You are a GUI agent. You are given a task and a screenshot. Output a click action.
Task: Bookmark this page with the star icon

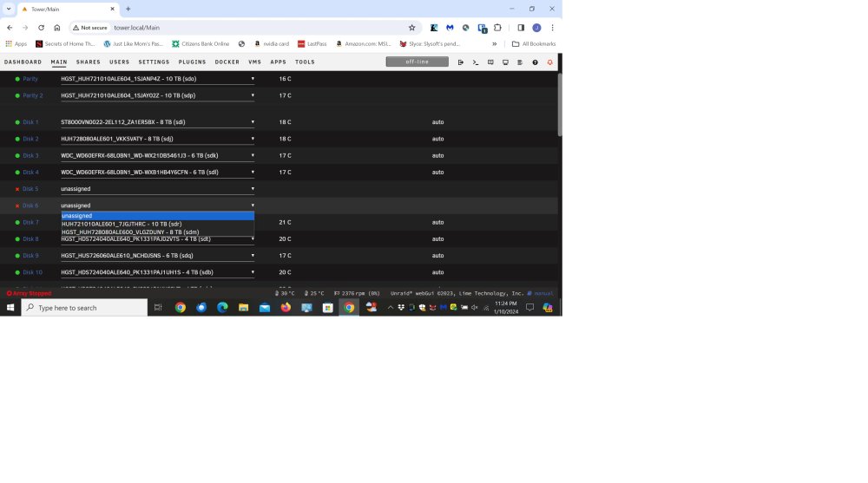[411, 28]
